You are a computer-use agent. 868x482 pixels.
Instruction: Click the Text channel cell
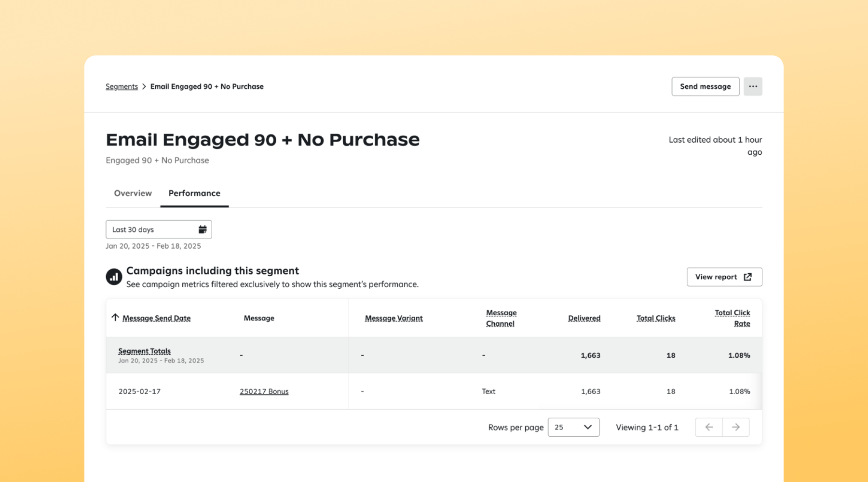(x=488, y=391)
